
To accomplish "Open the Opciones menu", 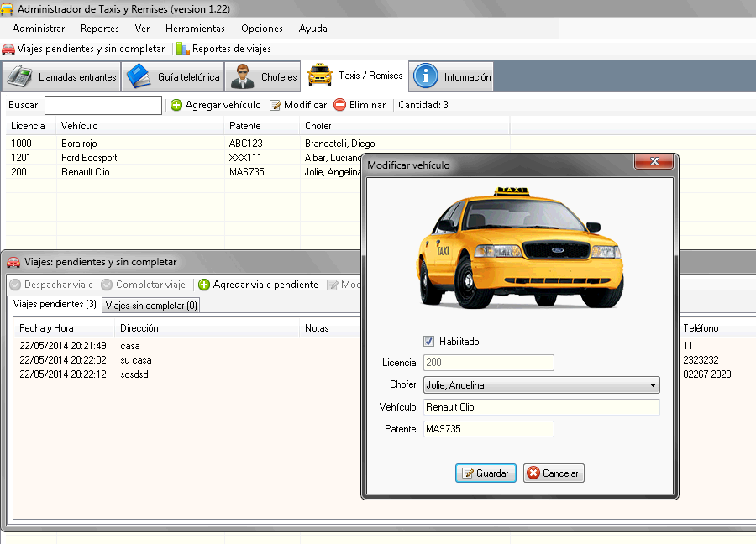I will coord(262,29).
